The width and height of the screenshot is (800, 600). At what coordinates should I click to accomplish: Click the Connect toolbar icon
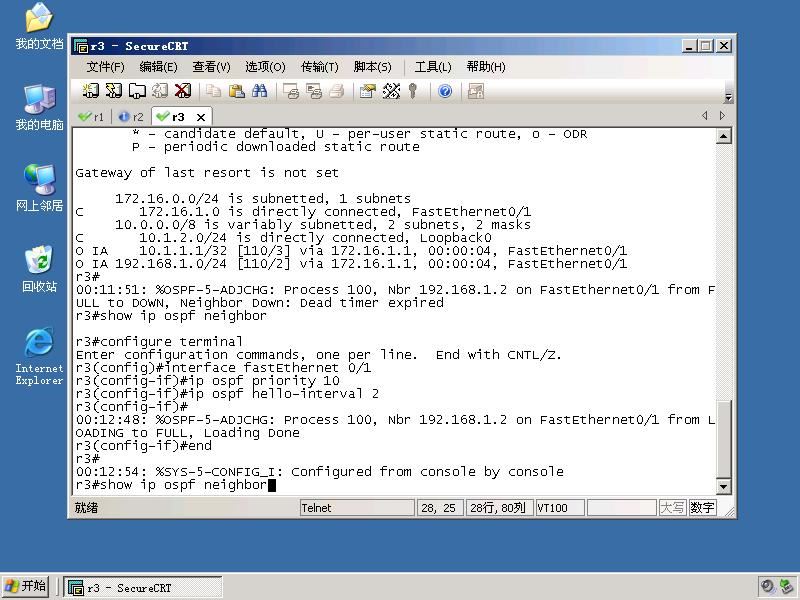tap(91, 91)
